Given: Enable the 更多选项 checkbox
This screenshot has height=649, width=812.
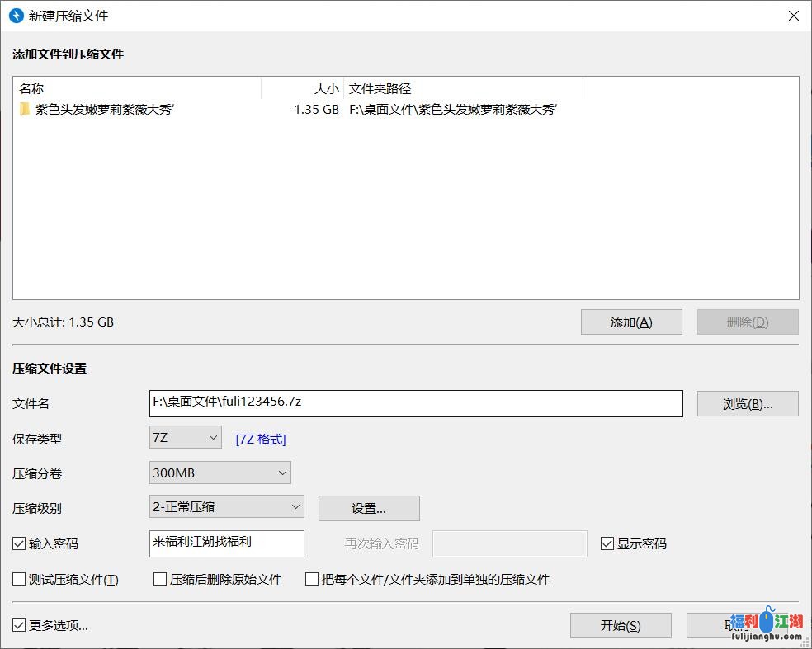Looking at the screenshot, I should pyautogui.click(x=17, y=624).
